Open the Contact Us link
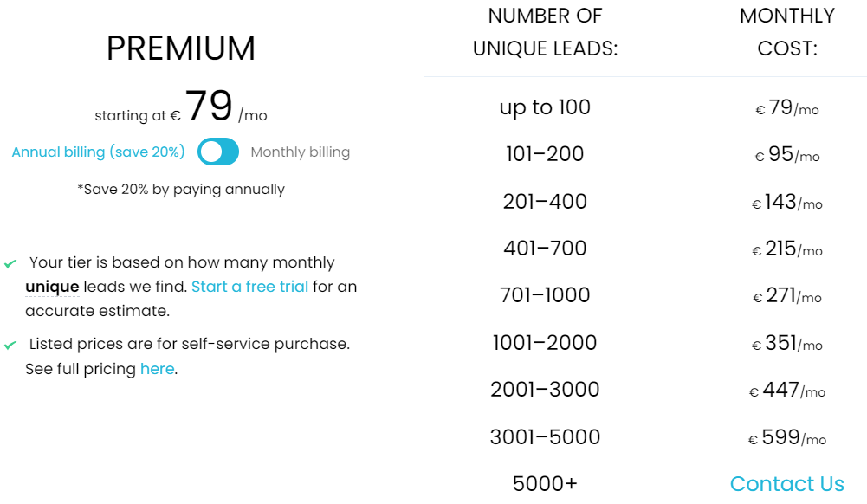 786,483
